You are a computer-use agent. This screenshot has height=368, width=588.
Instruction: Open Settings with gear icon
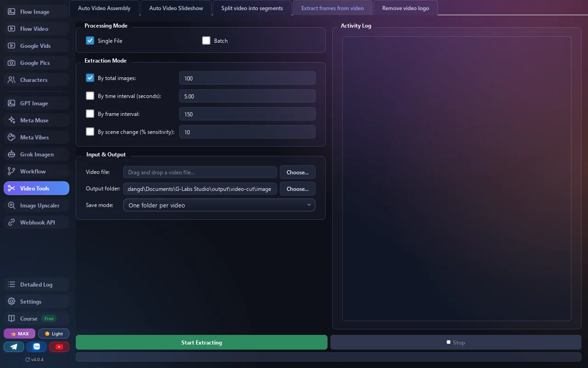point(37,302)
